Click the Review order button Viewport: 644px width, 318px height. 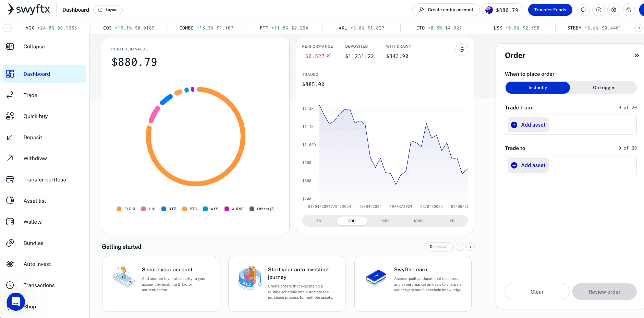click(604, 292)
